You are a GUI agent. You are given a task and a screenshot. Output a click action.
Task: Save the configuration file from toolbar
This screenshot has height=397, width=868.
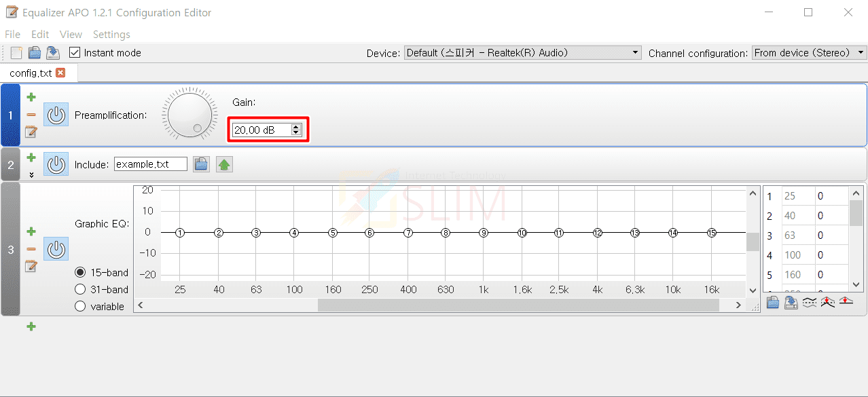52,53
